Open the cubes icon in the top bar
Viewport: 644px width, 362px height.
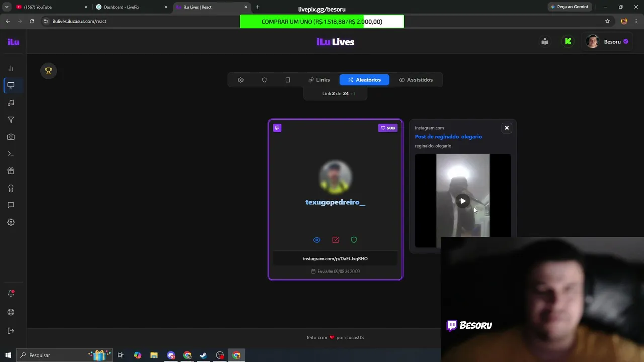coord(545,42)
